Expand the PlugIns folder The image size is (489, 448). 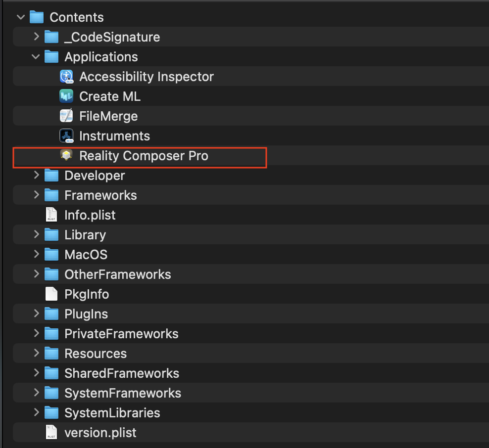(35, 314)
